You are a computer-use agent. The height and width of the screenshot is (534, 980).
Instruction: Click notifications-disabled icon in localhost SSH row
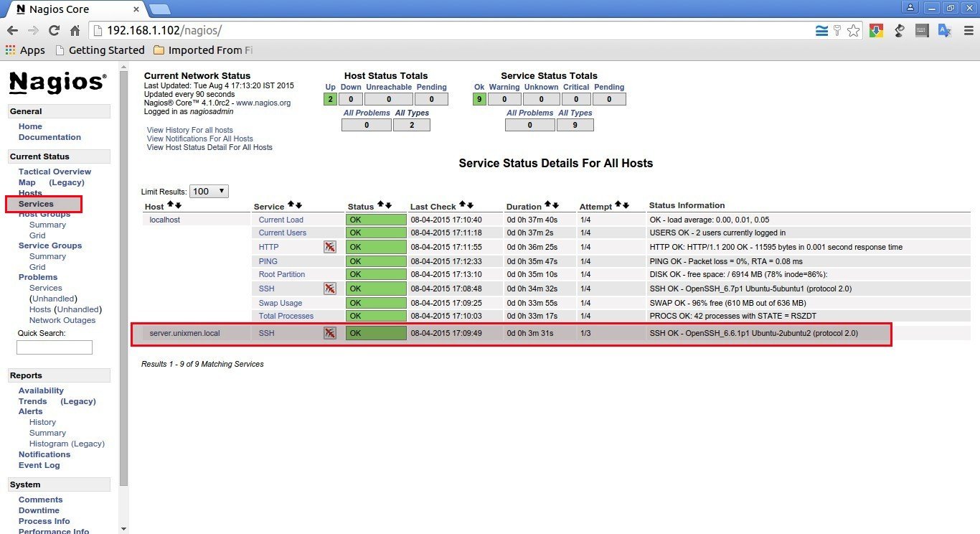point(330,289)
